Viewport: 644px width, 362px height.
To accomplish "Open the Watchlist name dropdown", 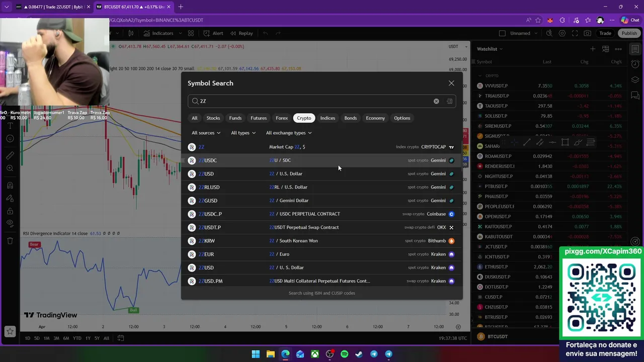I will click(490, 49).
